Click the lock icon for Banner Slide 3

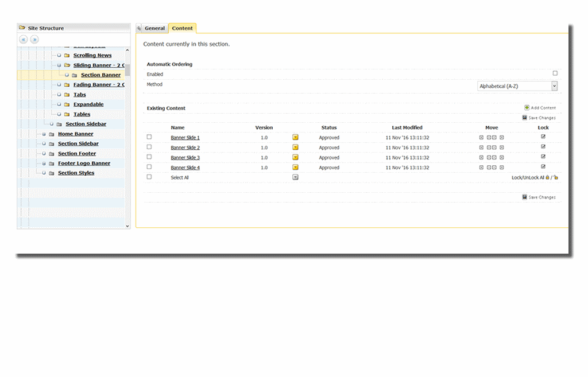[x=543, y=157]
